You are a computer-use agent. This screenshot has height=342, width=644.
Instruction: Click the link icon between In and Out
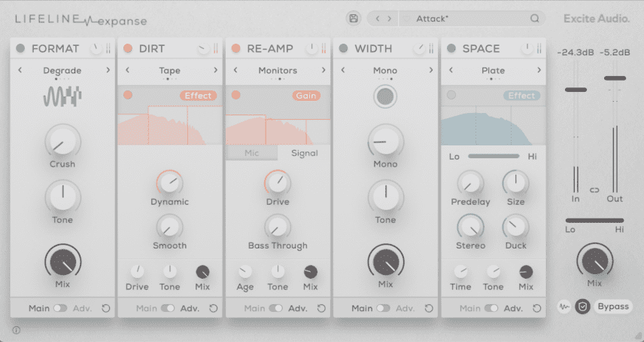pyautogui.click(x=594, y=191)
